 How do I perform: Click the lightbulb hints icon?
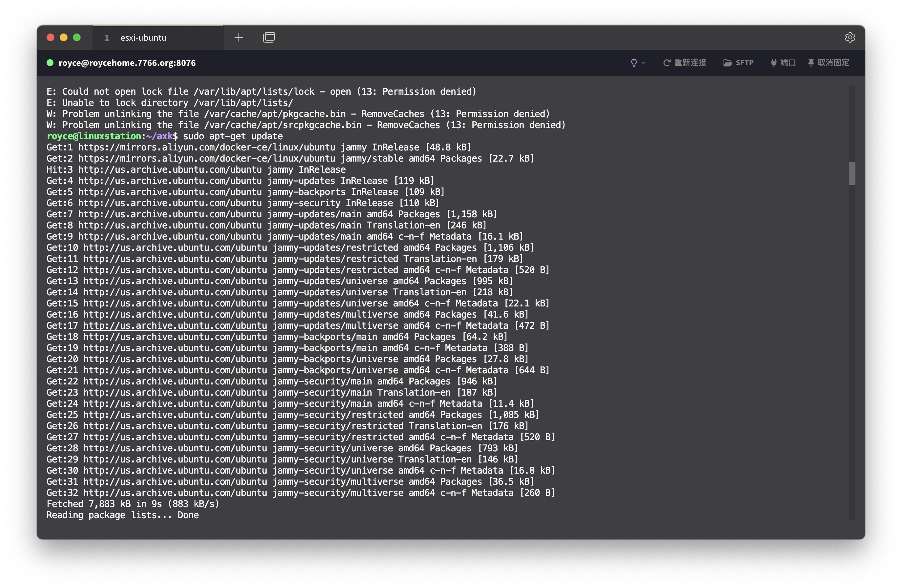point(634,63)
